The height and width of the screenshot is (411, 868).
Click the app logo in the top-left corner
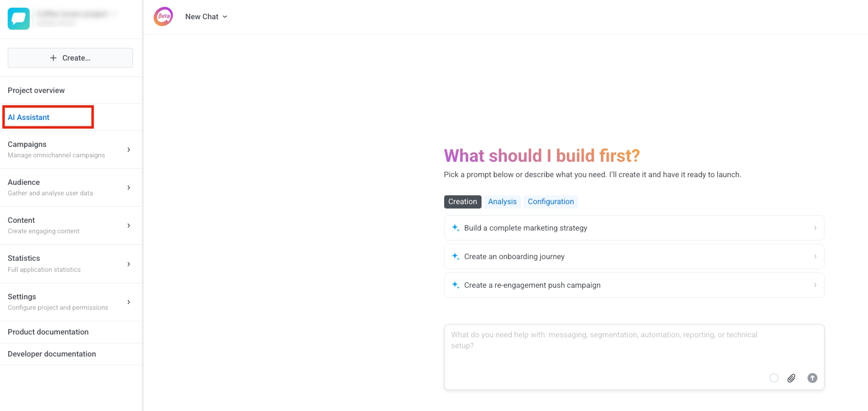coord(18,18)
